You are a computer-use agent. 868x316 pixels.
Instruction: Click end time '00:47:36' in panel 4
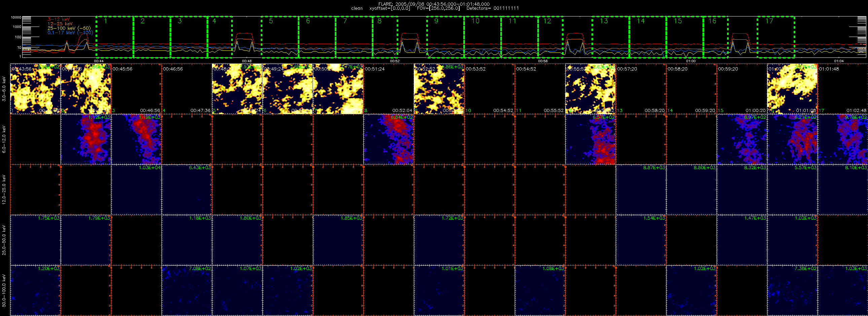[200, 110]
